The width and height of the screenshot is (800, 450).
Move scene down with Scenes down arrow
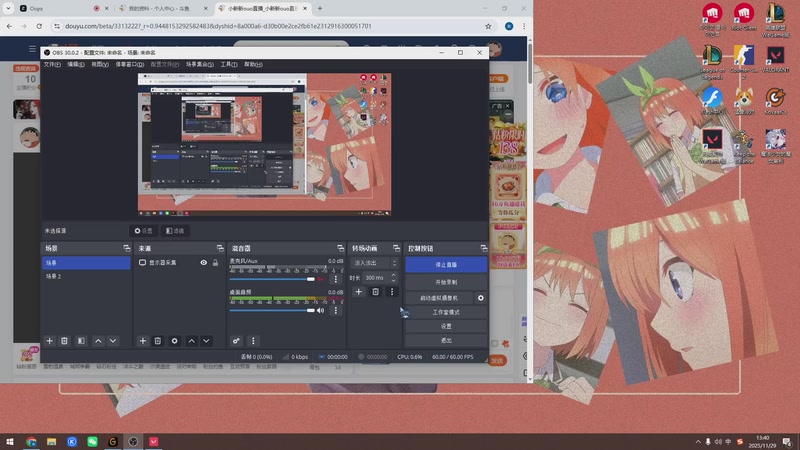[x=113, y=341]
